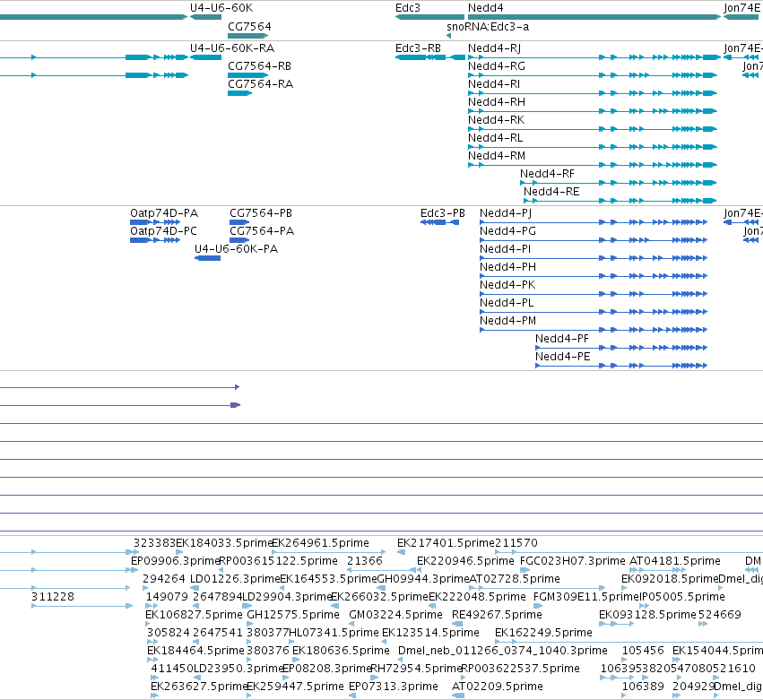Viewport: 763px width, 700px height.
Task: Click protein label Oatp74D-PA
Action: pos(164,213)
